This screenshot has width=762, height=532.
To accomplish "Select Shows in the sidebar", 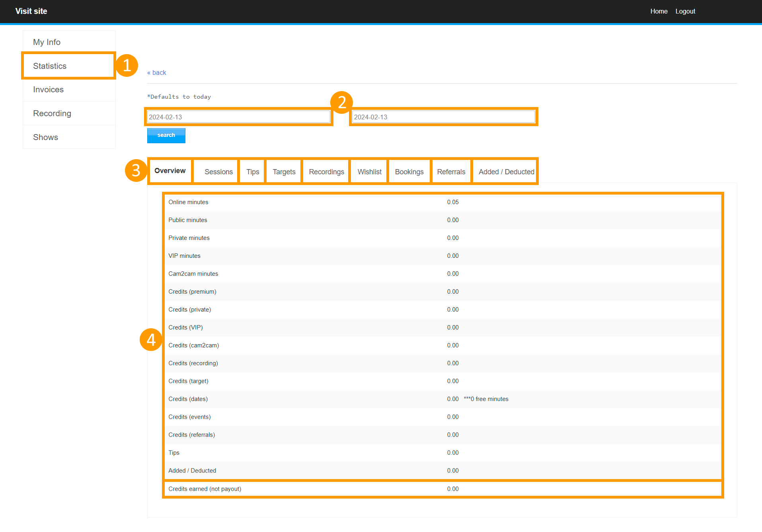I will (x=45, y=137).
